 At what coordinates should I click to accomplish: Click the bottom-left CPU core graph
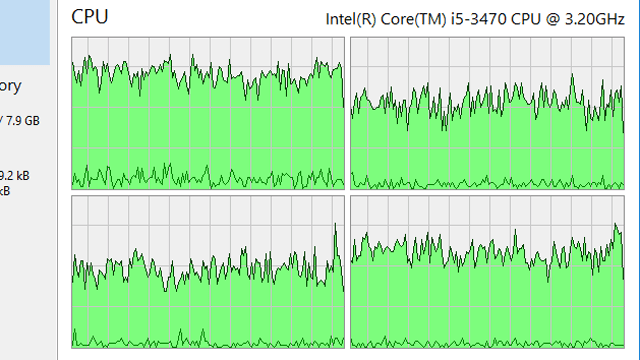click(208, 272)
